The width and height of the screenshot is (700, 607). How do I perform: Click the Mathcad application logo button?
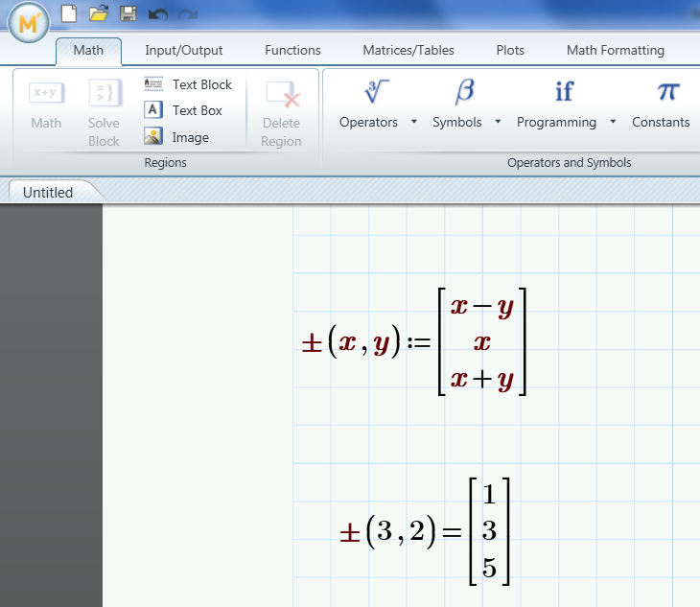pyautogui.click(x=28, y=22)
